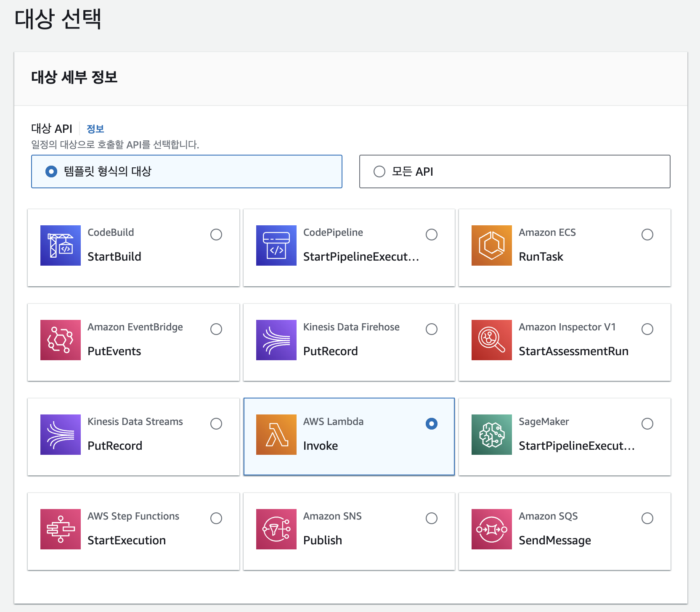Screen dimensions: 700x612
Task: Click the Amazon Inspector V1 magnifier icon
Action: point(492,340)
